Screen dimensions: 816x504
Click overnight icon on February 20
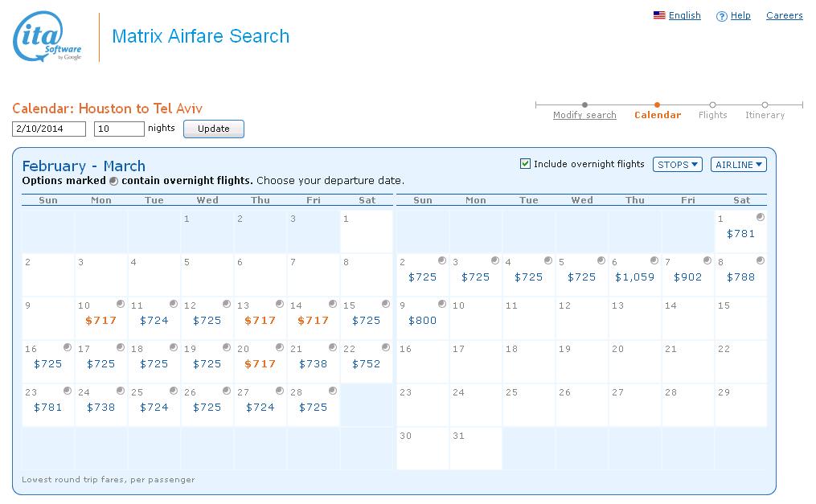[280, 347]
